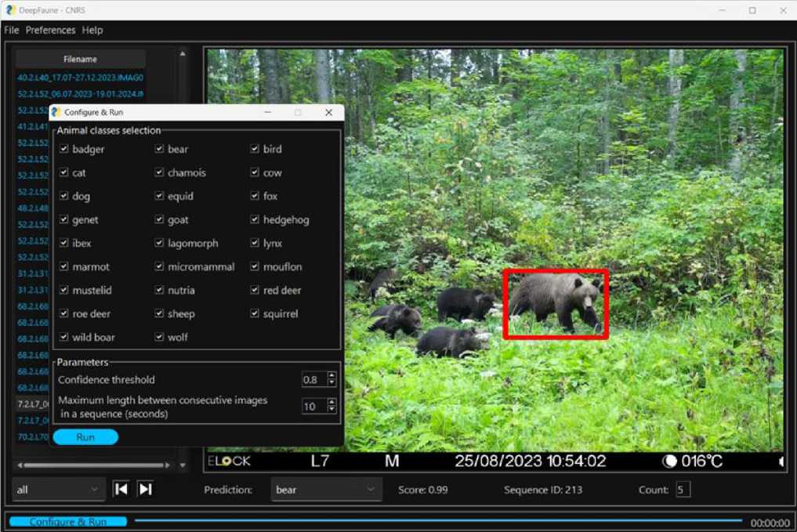Open the File menu

point(11,30)
